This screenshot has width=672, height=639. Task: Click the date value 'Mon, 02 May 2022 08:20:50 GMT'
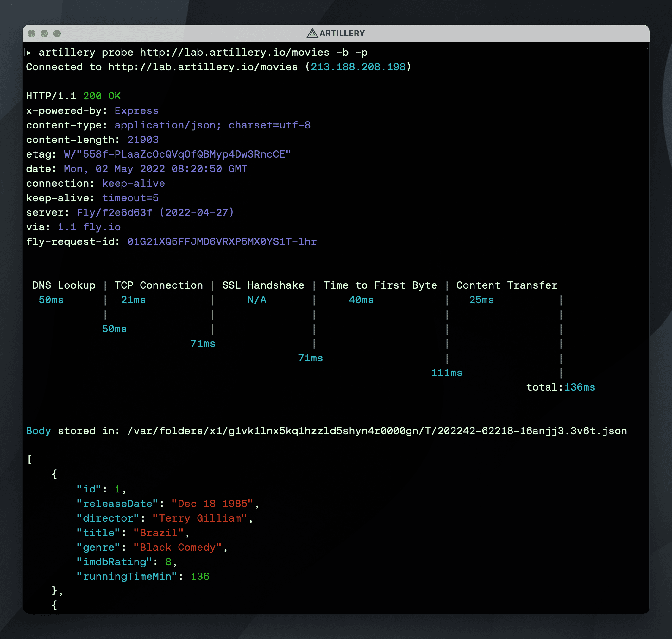[156, 169]
